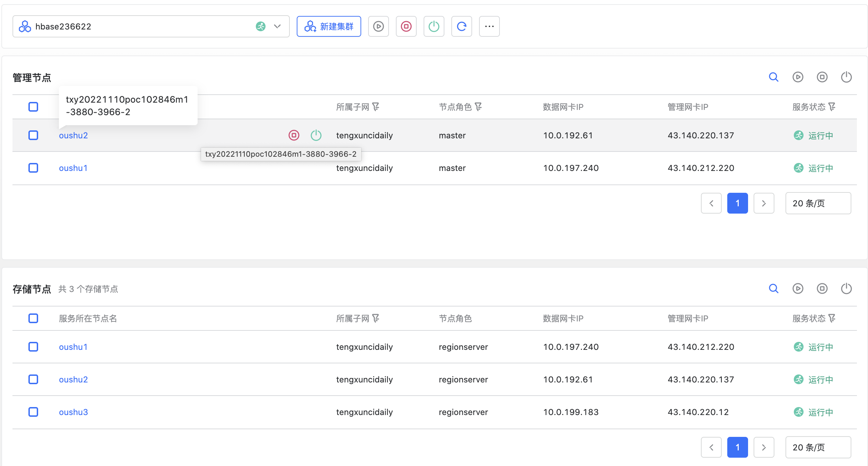Click the red stop cluster icon in top toolbar

406,26
